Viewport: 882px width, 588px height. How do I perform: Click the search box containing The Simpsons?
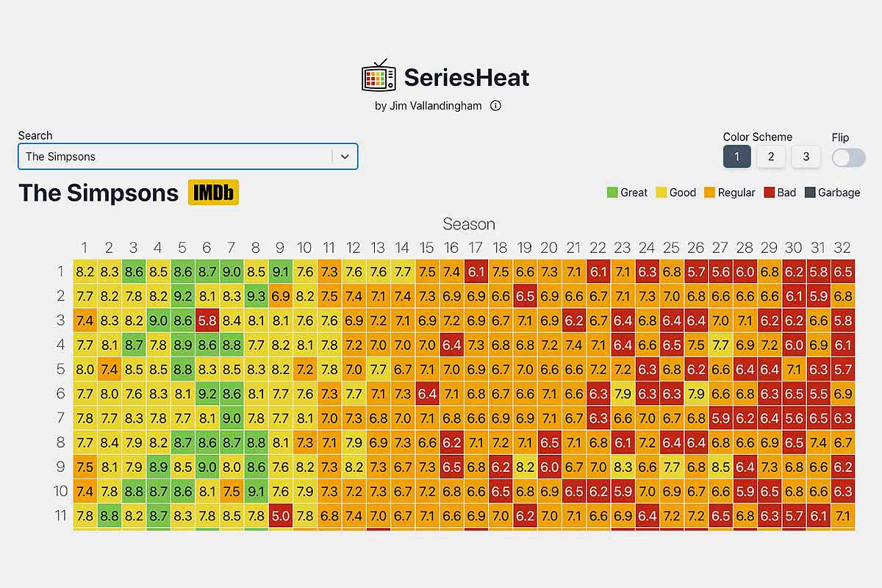click(x=176, y=157)
